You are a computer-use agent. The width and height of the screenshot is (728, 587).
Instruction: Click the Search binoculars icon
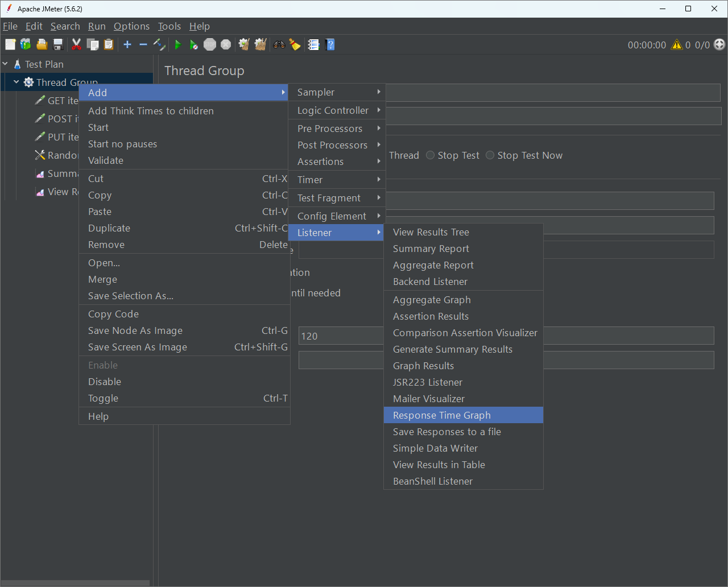coord(279,44)
